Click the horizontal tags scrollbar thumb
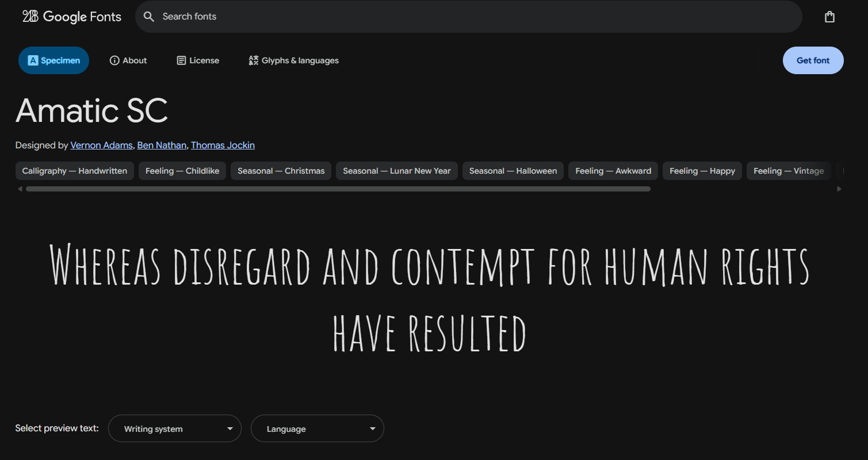The width and height of the screenshot is (868, 460). coord(338,189)
